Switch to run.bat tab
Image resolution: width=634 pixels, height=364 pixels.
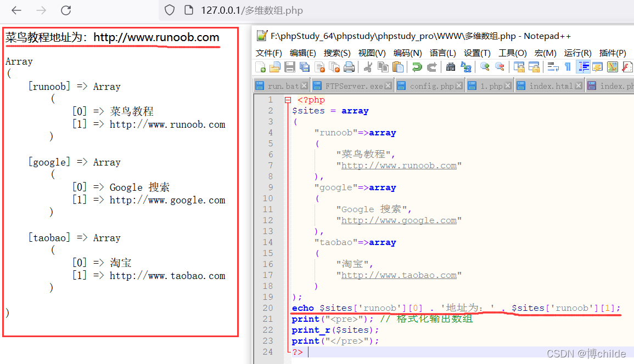point(282,86)
